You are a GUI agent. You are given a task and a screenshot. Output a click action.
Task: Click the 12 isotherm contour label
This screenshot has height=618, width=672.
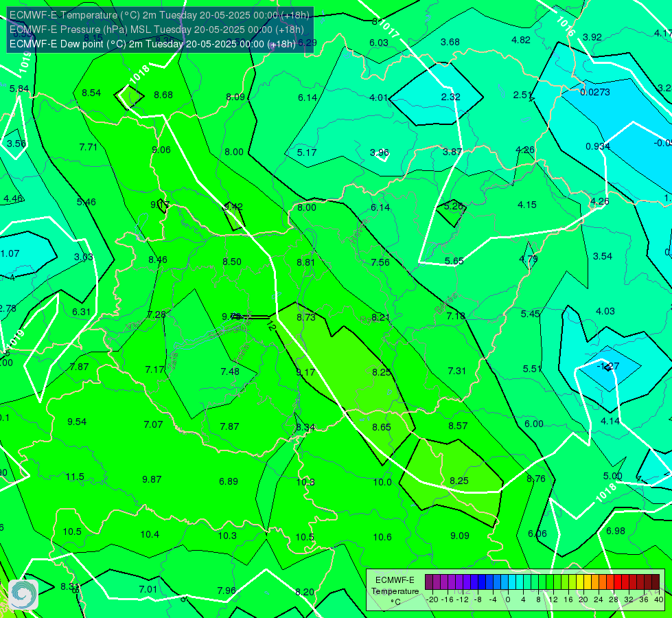point(271,326)
